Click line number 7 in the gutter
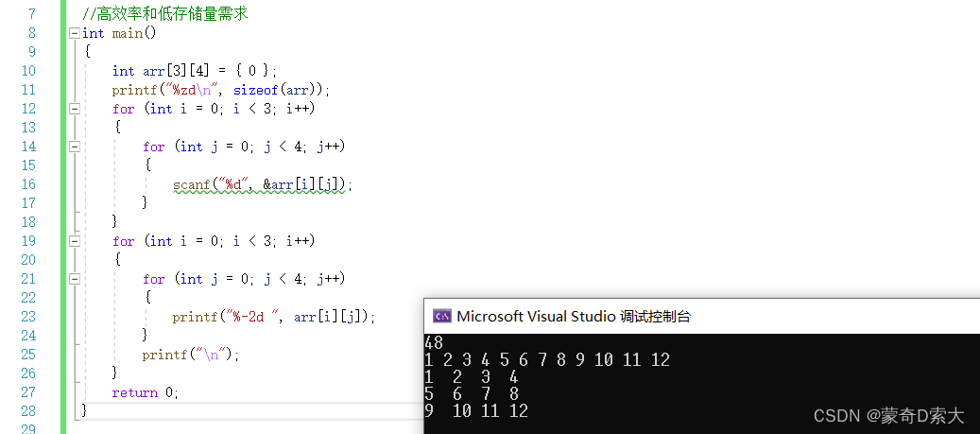The height and width of the screenshot is (434, 980). [x=32, y=14]
